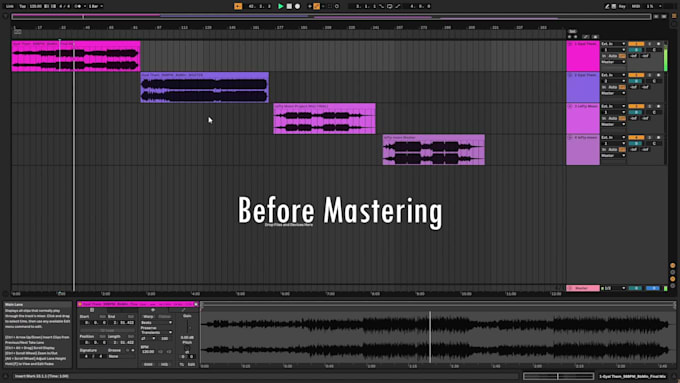
Task: Select the 4 Lefty Moon track header
Action: (x=583, y=150)
